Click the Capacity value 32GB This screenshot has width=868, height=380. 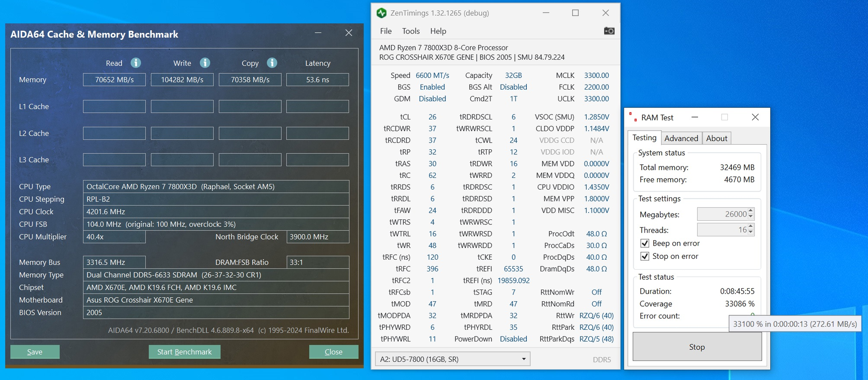(x=514, y=76)
